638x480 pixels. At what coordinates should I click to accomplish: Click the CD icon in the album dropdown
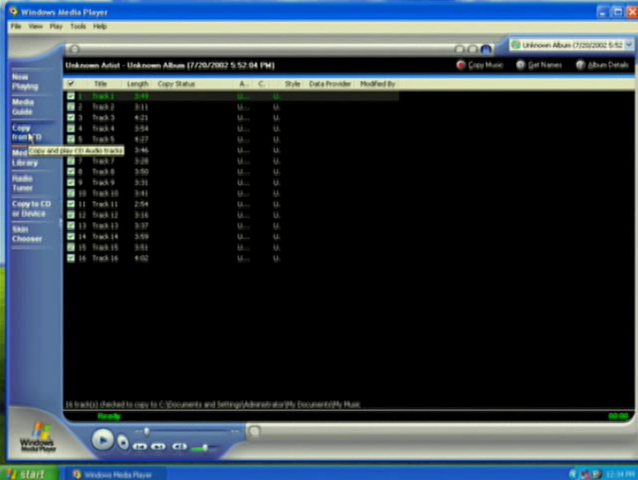pyautogui.click(x=516, y=45)
